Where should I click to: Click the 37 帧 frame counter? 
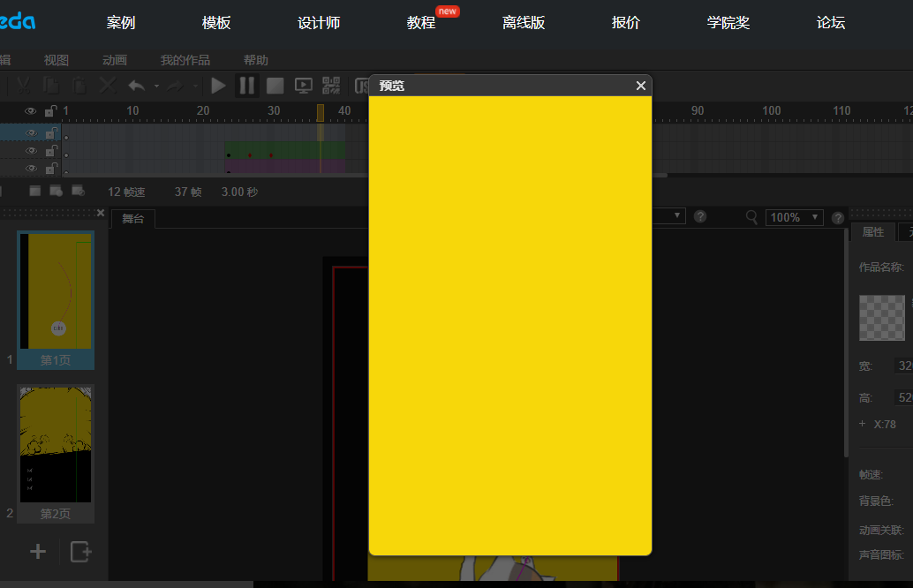pyautogui.click(x=188, y=192)
